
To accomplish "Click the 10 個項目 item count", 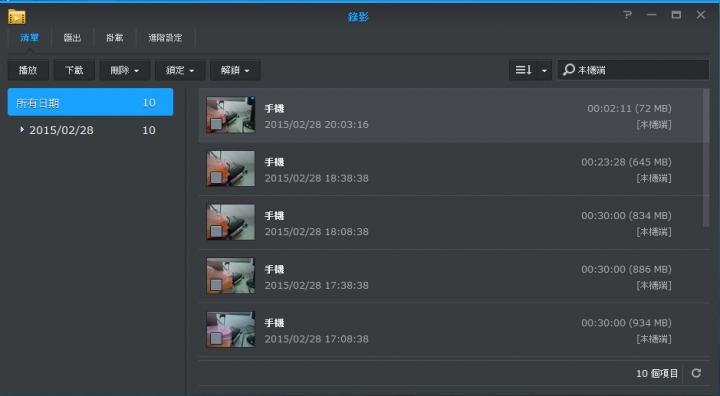I will click(x=657, y=373).
